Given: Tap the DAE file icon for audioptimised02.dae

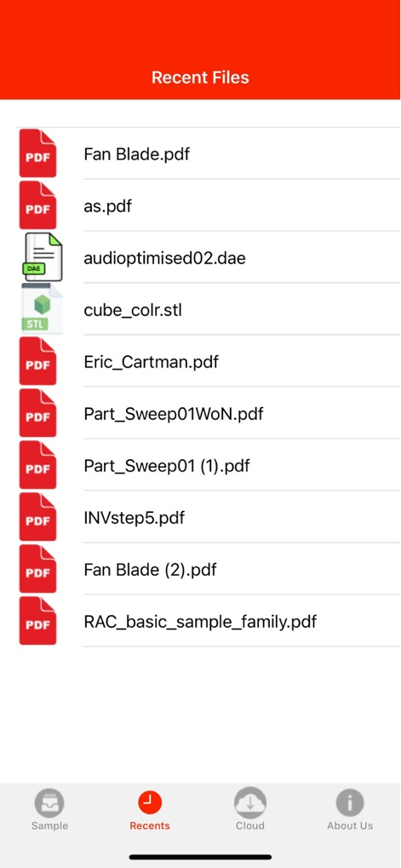Looking at the screenshot, I should tap(43, 257).
